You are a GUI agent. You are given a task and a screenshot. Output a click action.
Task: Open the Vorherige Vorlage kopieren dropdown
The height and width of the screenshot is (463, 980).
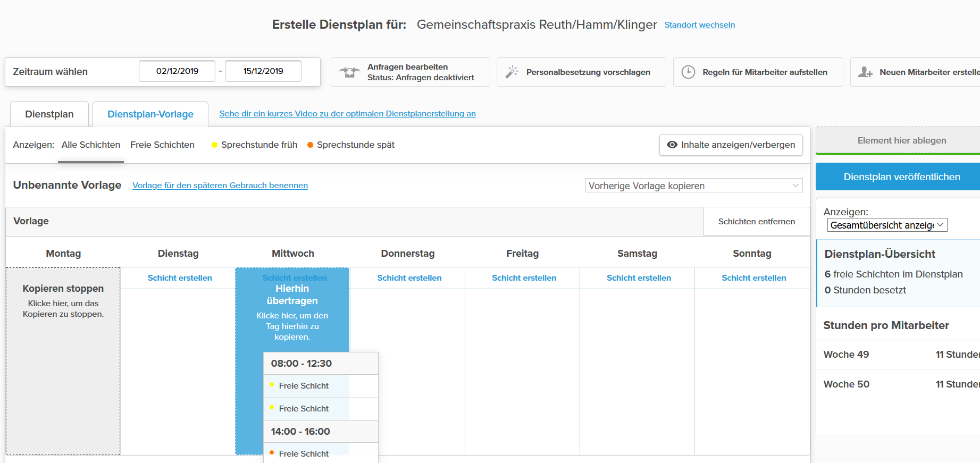pyautogui.click(x=693, y=186)
